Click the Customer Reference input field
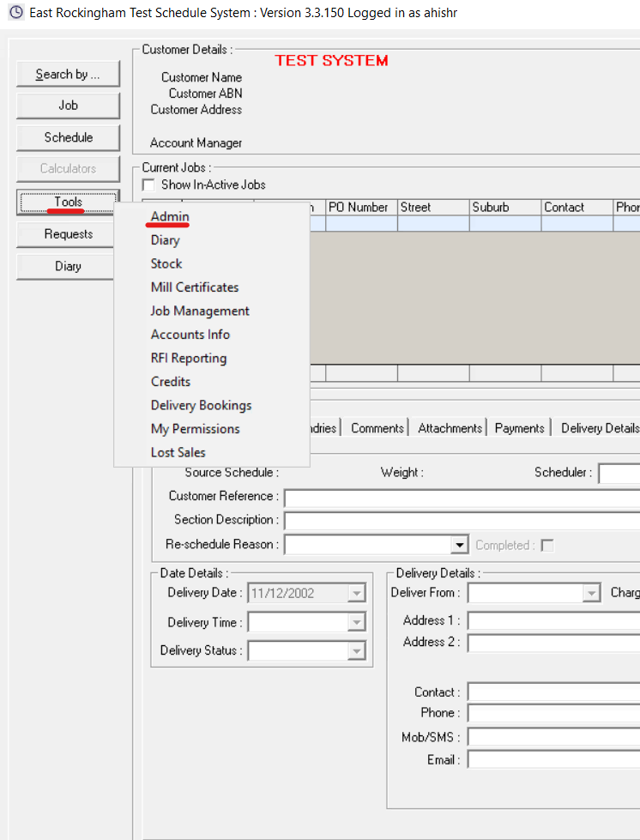This screenshot has height=840, width=640. pyautogui.click(x=462, y=498)
